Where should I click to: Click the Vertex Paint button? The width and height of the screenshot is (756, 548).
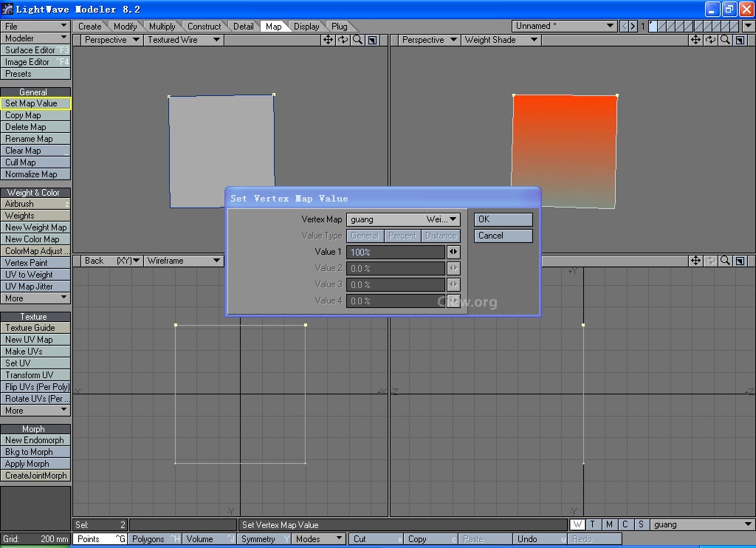click(x=35, y=263)
